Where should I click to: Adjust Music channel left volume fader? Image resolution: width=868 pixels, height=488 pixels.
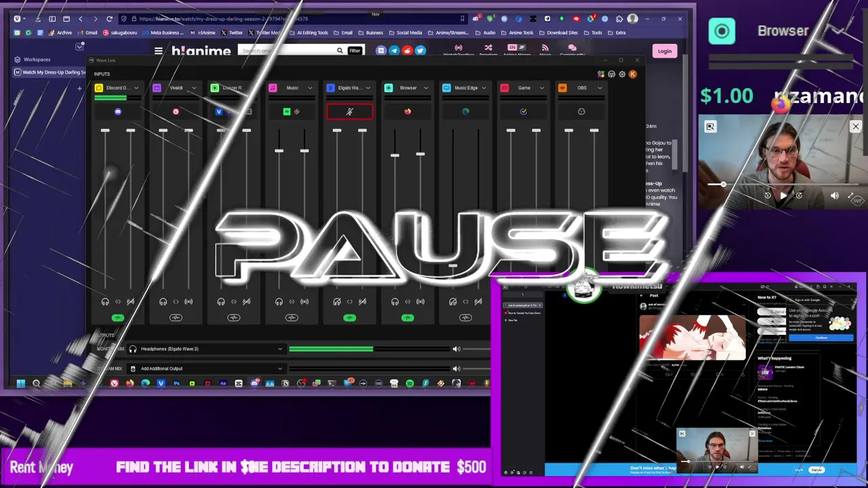click(279, 150)
